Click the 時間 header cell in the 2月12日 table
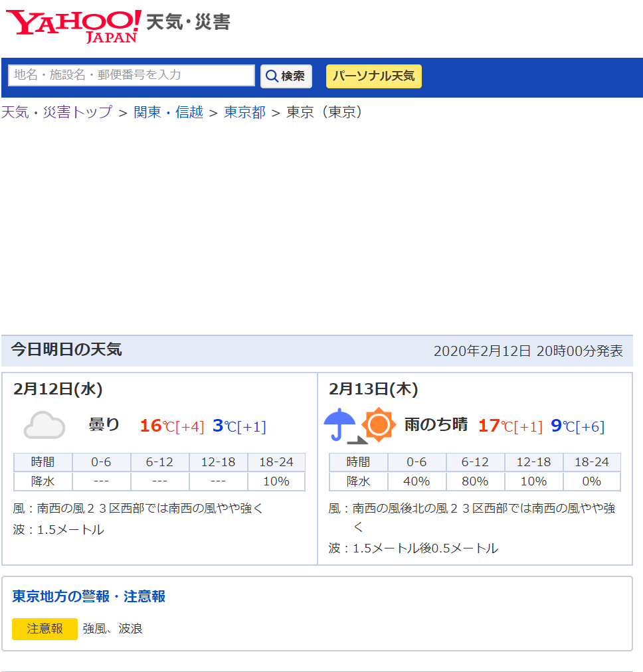 click(x=43, y=462)
